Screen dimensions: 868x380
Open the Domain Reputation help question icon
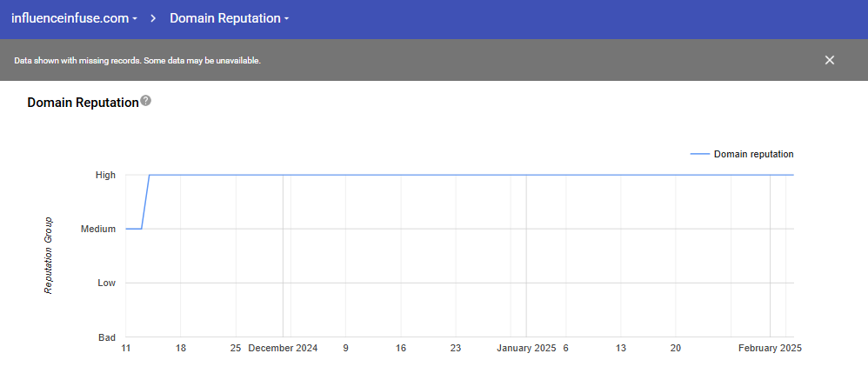146,101
